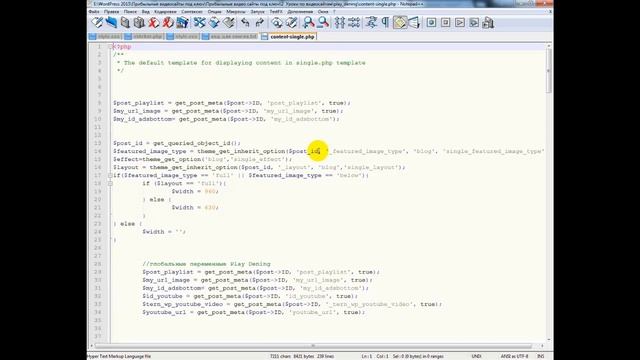Image resolution: width=640 pixels, height=360 pixels.
Task: Click the ANSI as UTF-8 status entry
Action: [x=514, y=356]
